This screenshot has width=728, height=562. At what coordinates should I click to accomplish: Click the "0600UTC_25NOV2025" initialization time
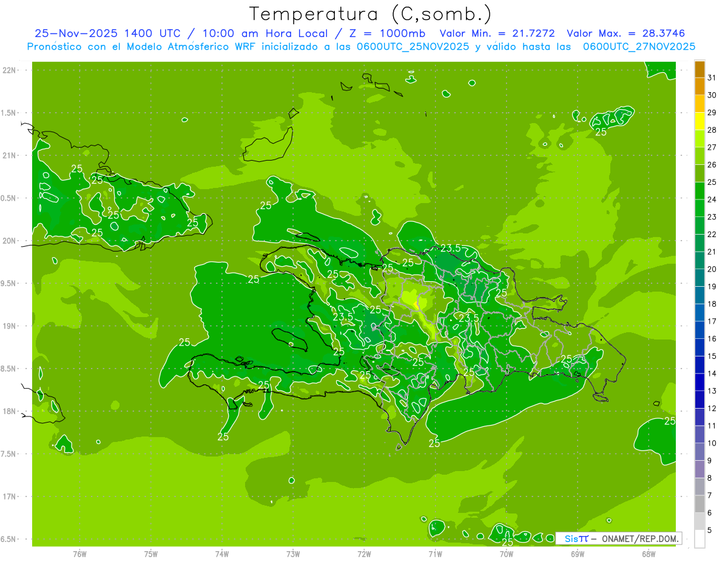[411, 47]
